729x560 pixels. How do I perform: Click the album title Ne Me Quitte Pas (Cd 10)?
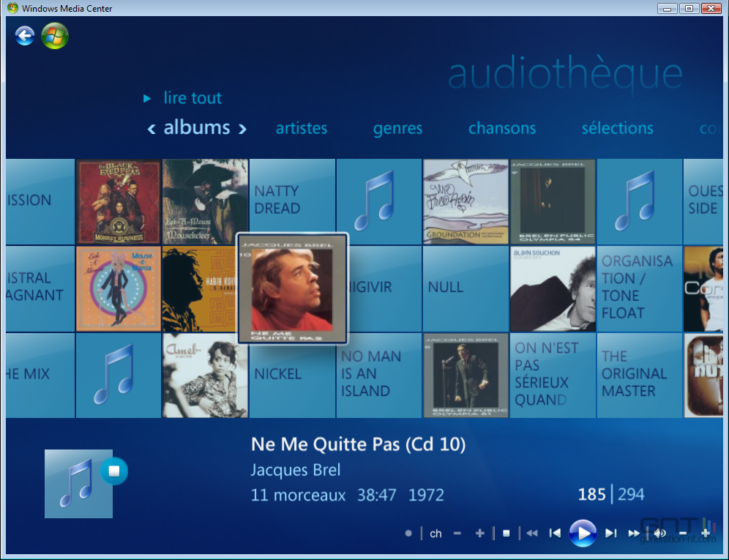pyautogui.click(x=358, y=444)
